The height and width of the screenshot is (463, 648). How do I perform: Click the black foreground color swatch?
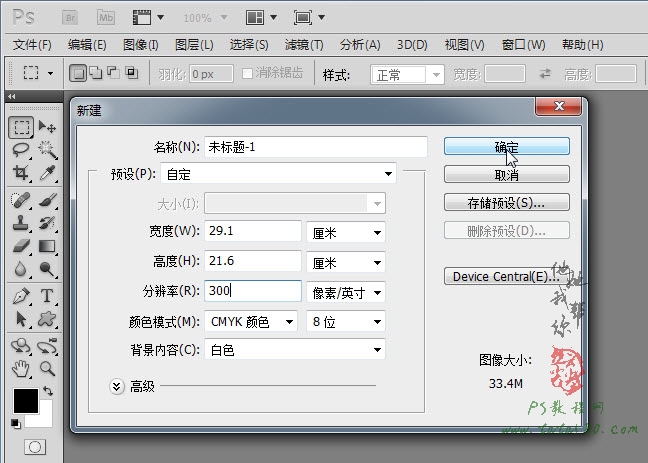(x=26, y=400)
